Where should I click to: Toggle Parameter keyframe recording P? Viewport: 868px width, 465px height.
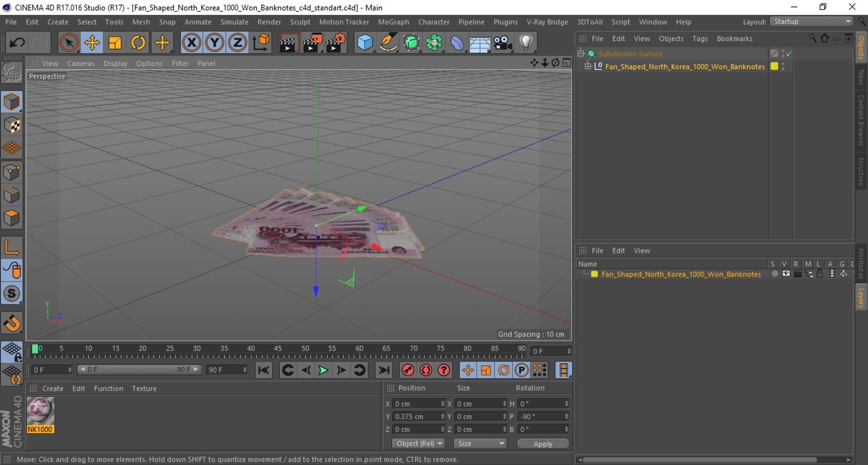(522, 370)
